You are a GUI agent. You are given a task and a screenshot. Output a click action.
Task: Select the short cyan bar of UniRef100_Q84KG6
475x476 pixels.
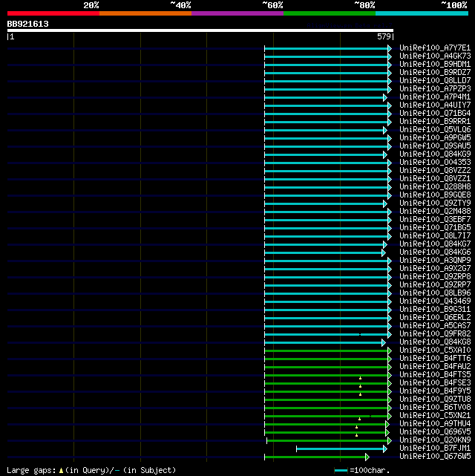pos(325,252)
